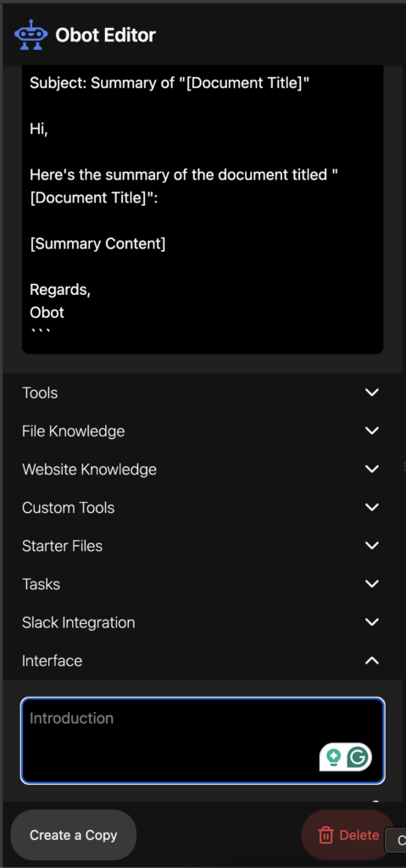
Task: Click the Create a Copy button
Action: pyautogui.click(x=74, y=835)
